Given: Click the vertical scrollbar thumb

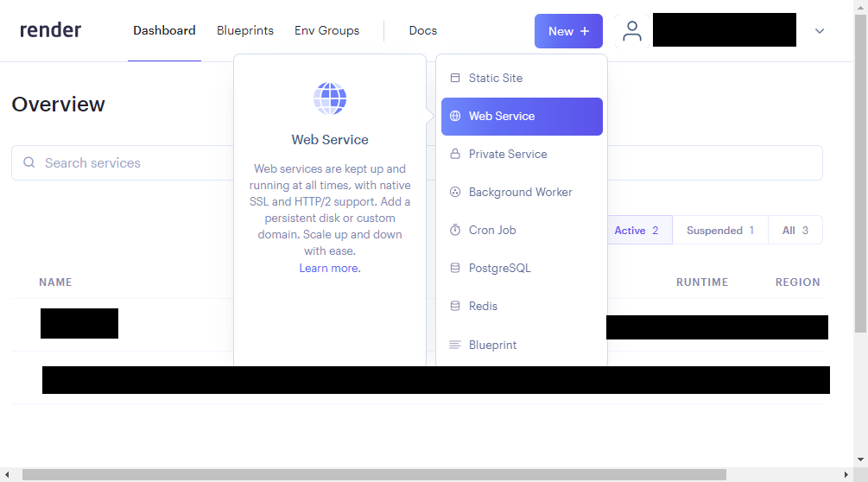Looking at the screenshot, I should click(860, 174).
